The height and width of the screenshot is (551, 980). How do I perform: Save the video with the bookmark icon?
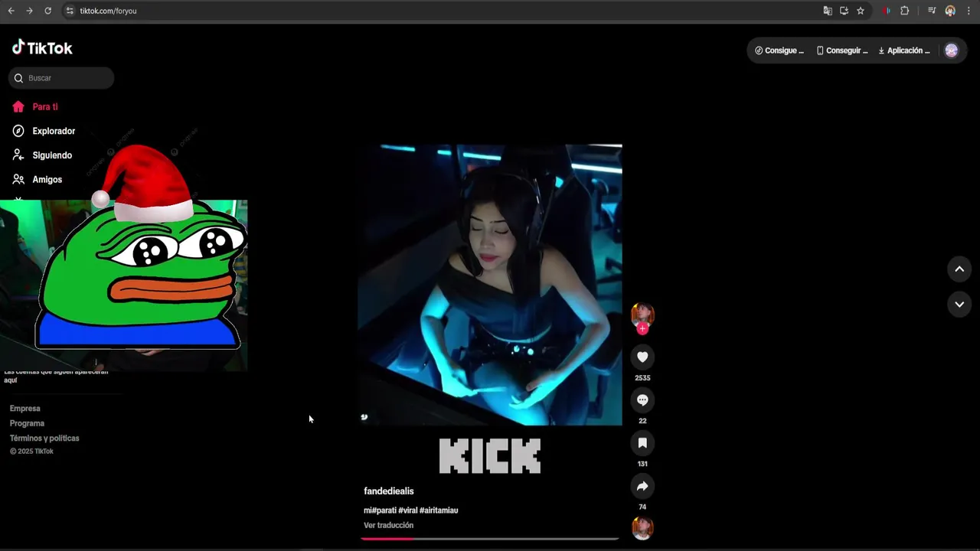pos(642,443)
